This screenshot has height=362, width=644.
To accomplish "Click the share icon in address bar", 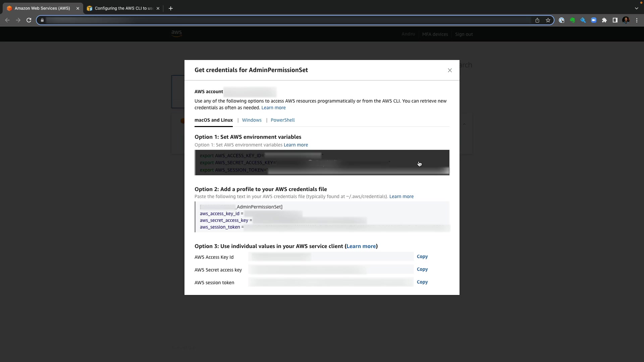I will pyautogui.click(x=537, y=20).
